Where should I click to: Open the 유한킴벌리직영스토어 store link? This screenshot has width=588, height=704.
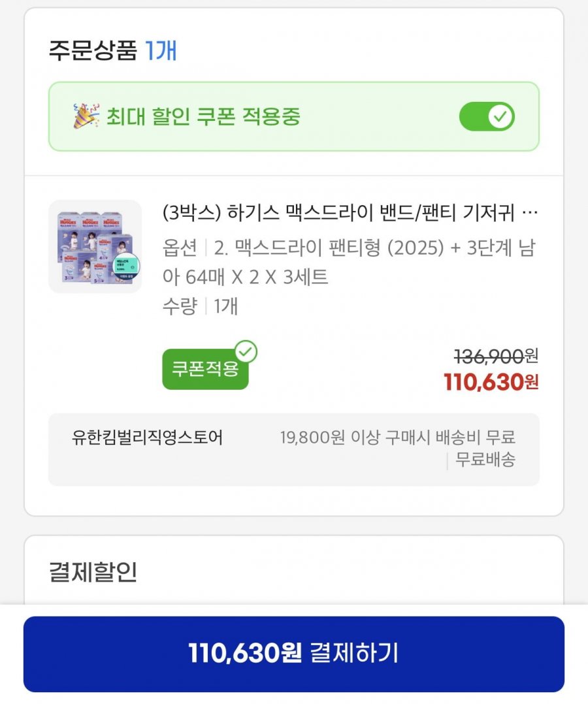coord(147,438)
